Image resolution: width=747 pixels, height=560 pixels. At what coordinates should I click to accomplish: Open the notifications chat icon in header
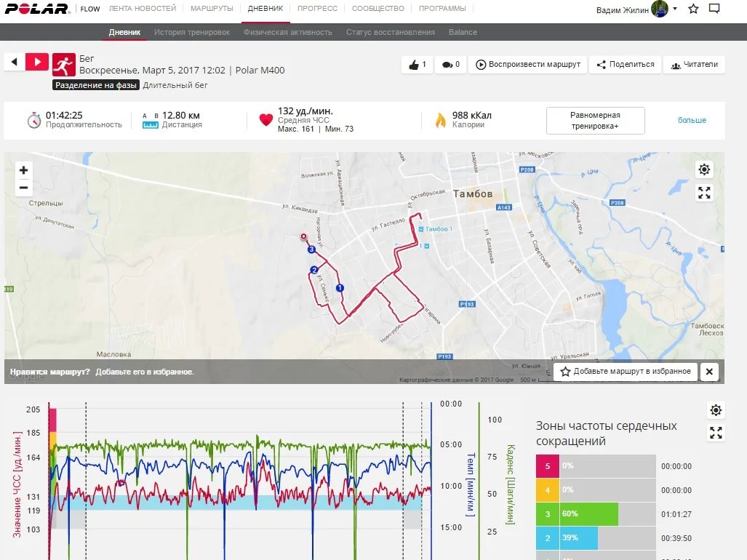[x=714, y=9]
